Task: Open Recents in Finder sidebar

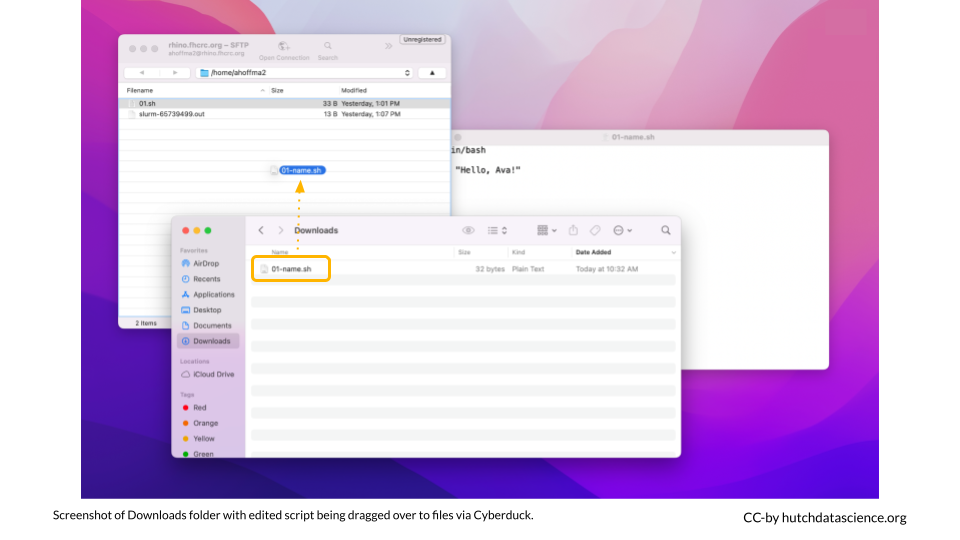Action: pos(206,279)
